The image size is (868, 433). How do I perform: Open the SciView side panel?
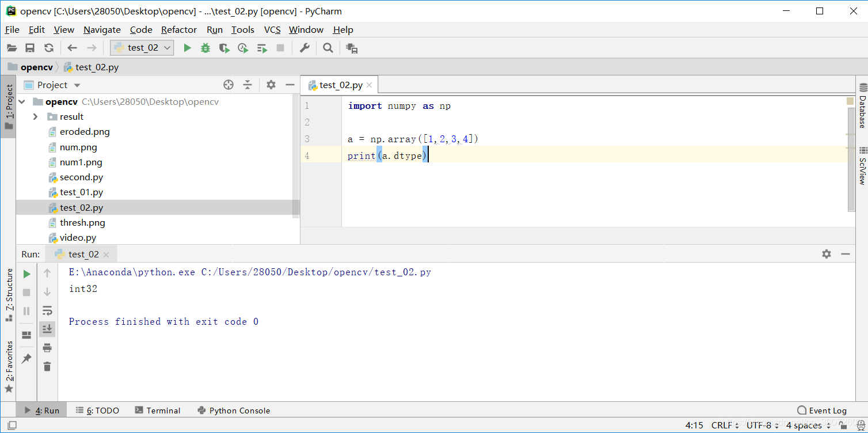click(862, 165)
